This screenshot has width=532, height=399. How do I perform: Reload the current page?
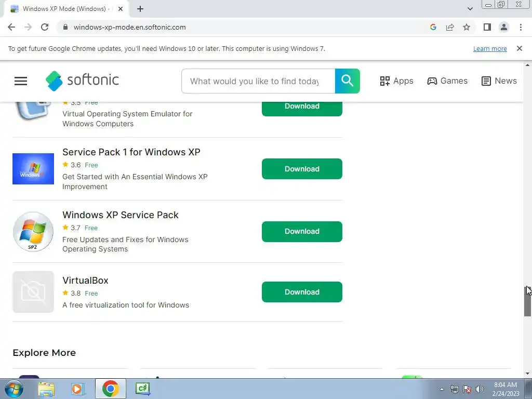coord(45,27)
